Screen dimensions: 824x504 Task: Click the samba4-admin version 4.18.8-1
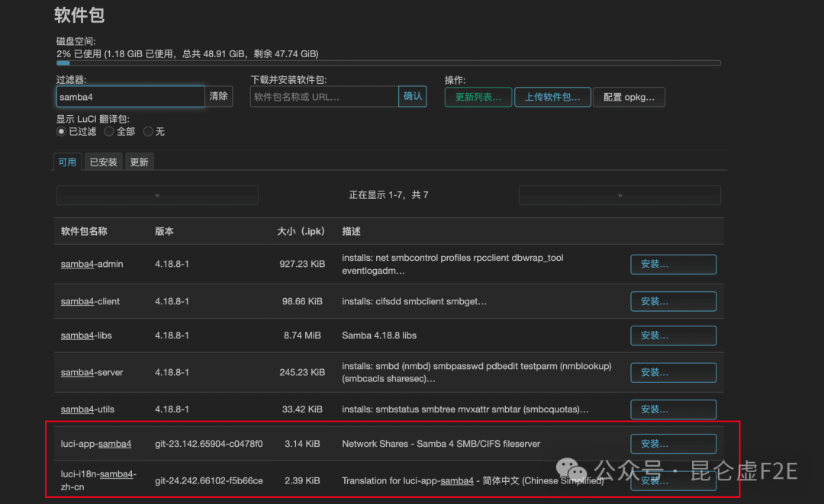pyautogui.click(x=172, y=264)
